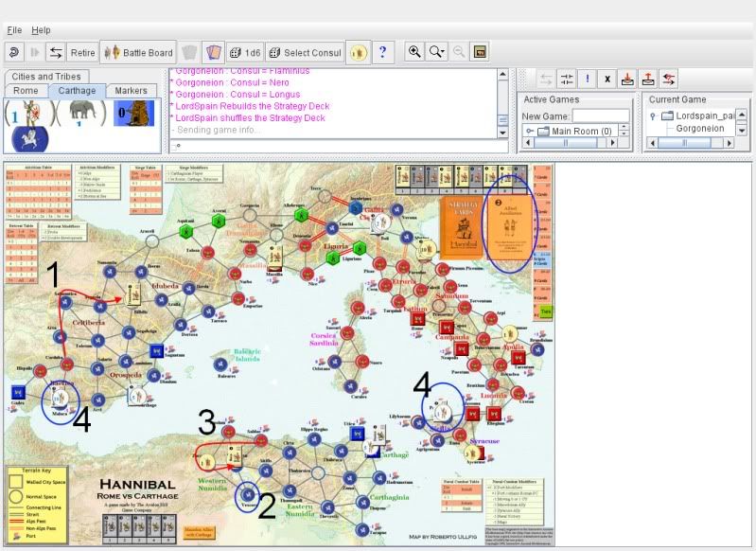Image resolution: width=756 pixels, height=551 pixels.
Task: Select Gorgoneion in Current Game tree
Action: [x=699, y=129]
